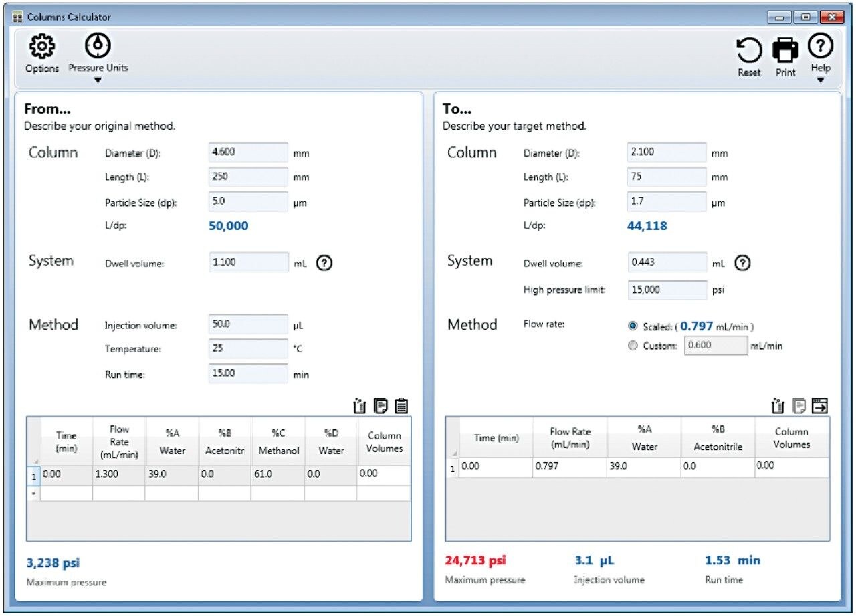Viewport: 856px width, 616px height.
Task: Click the To column Length field
Action: [x=667, y=177]
